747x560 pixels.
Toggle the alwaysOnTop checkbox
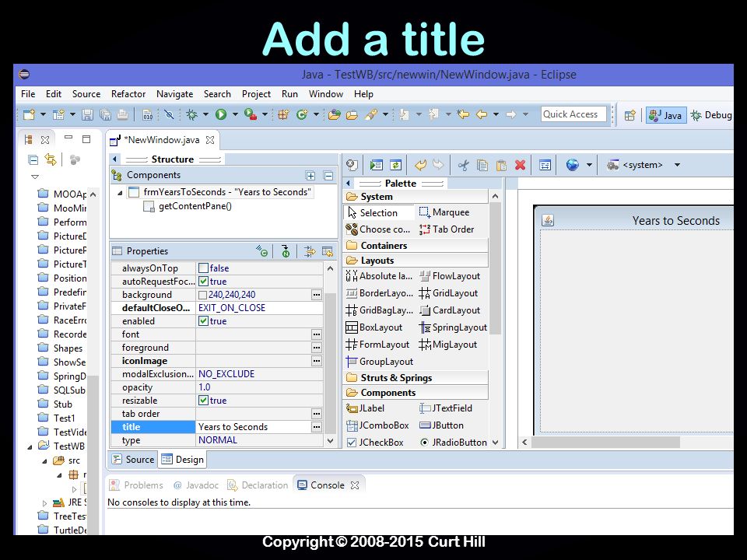(x=203, y=268)
